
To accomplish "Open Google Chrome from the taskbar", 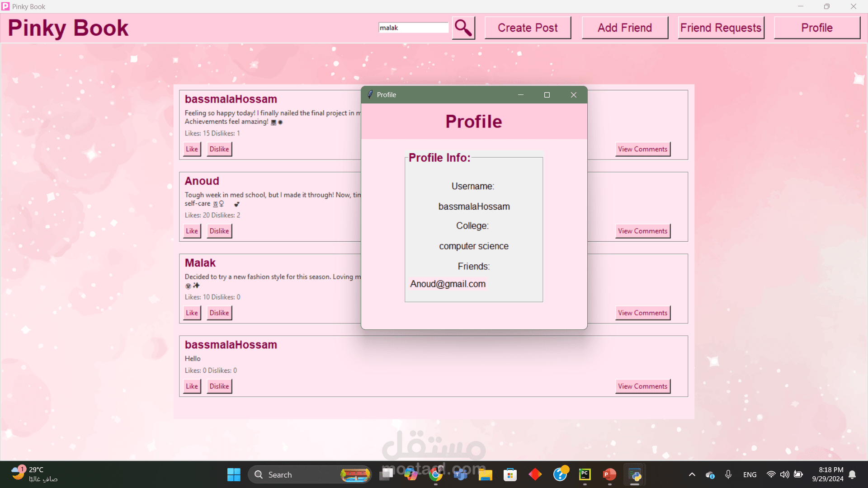I will (x=436, y=474).
